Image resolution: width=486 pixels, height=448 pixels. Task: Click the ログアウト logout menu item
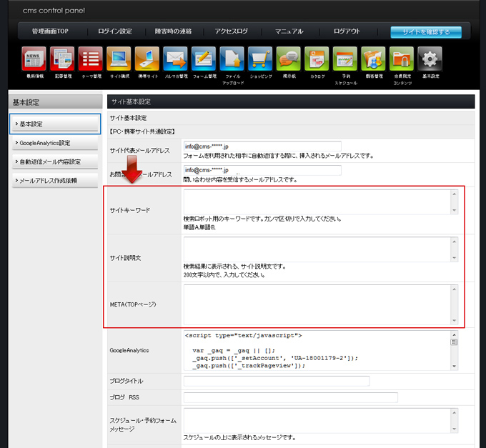[x=347, y=31]
